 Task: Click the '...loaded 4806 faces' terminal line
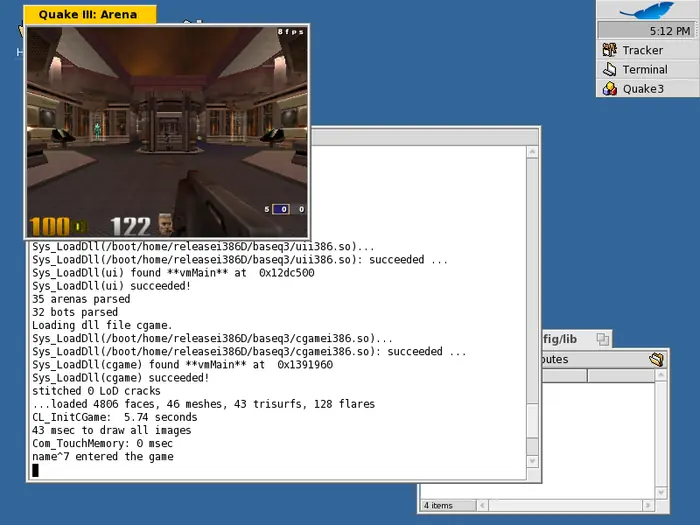204,404
